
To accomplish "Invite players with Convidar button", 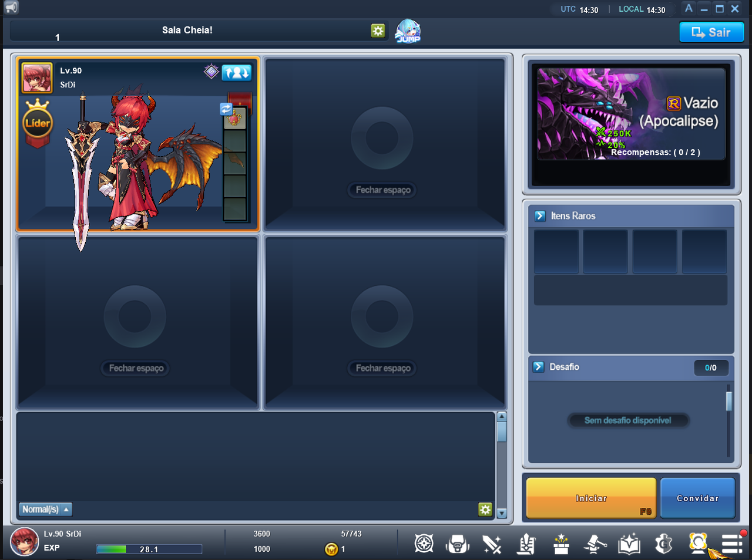I will 697,498.
